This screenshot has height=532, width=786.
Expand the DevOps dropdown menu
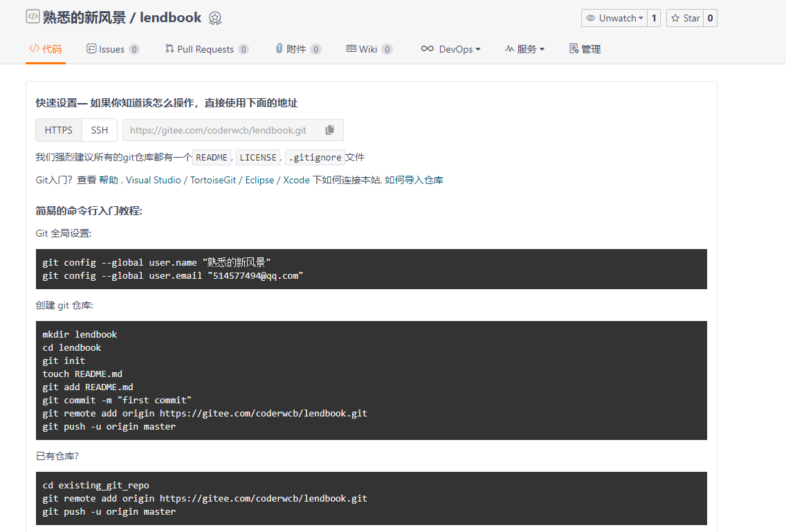click(x=450, y=49)
